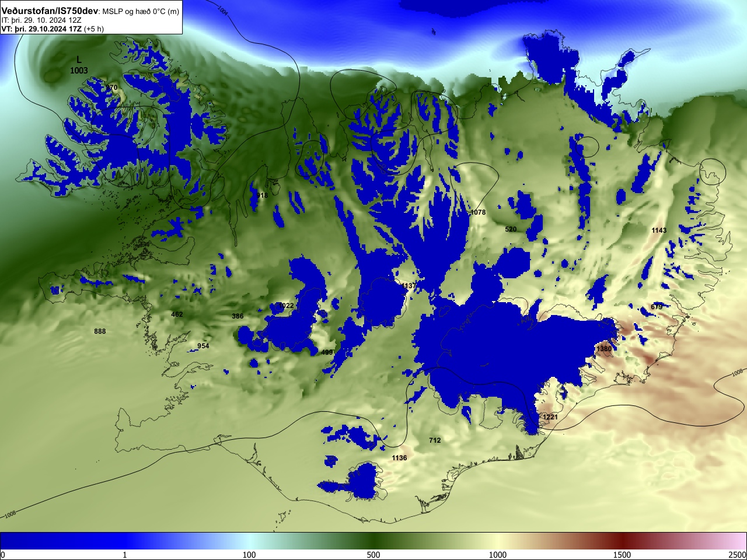Click the Veðurstofan/IS750dev title text

pos(50,11)
